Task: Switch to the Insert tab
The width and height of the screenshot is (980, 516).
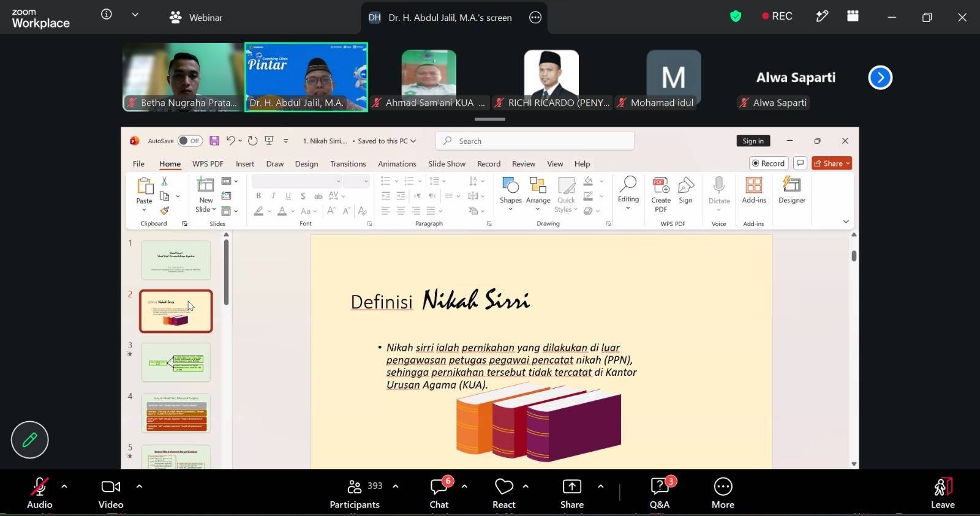Action: coord(245,164)
